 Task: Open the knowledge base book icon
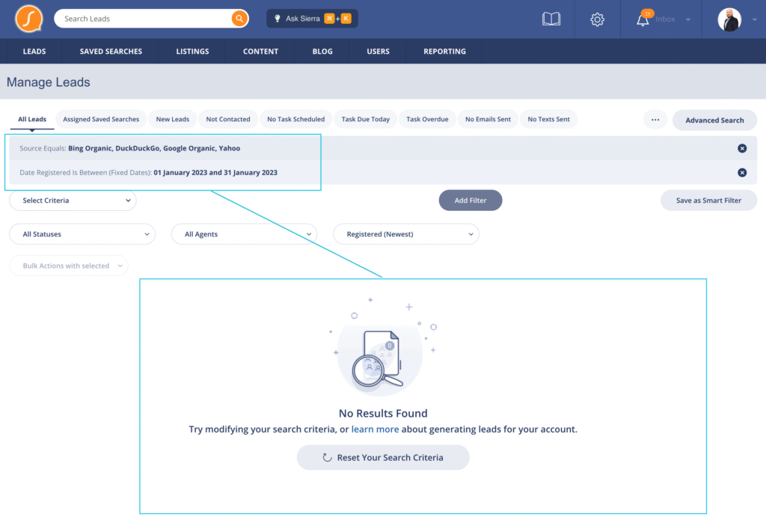tap(551, 19)
